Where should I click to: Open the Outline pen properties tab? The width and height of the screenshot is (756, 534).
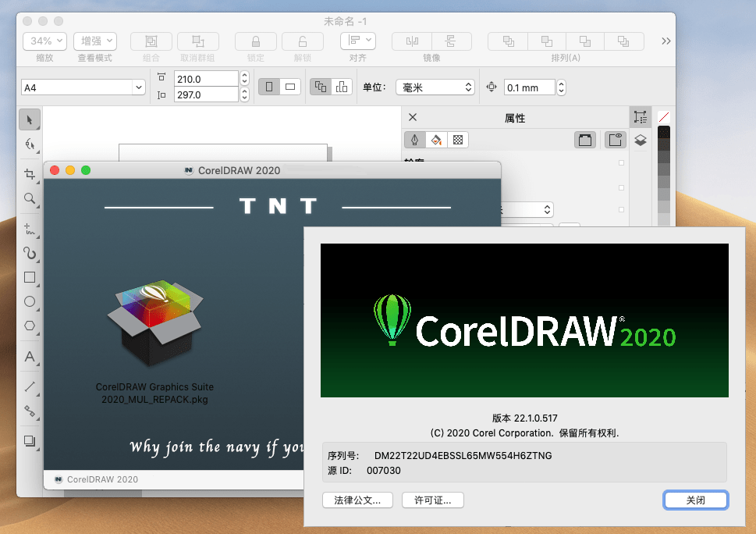414,140
